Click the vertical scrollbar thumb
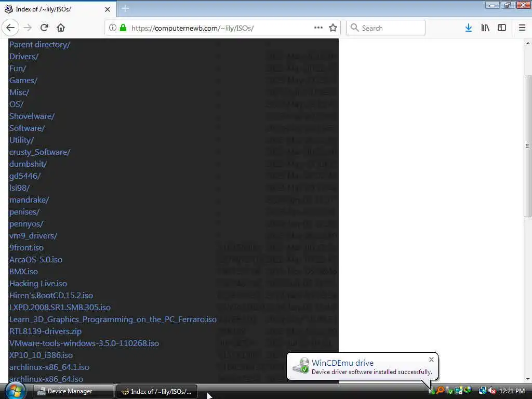 pyautogui.click(x=527, y=145)
